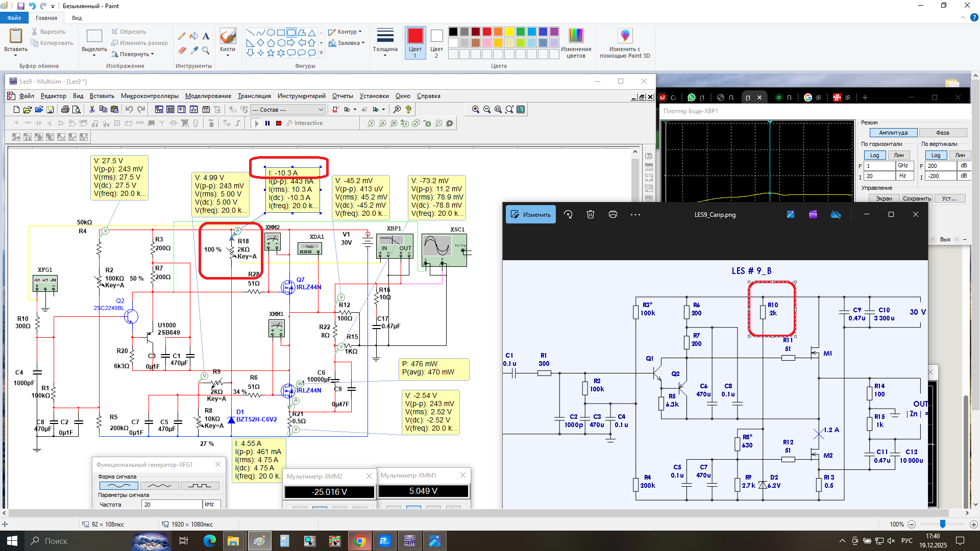
Task: Click the Electrical rules check icon
Action: pyautogui.click(x=335, y=109)
